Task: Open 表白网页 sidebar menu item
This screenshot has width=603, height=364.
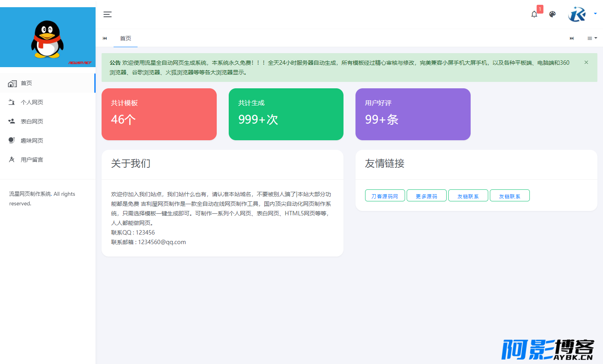Action: [48, 121]
